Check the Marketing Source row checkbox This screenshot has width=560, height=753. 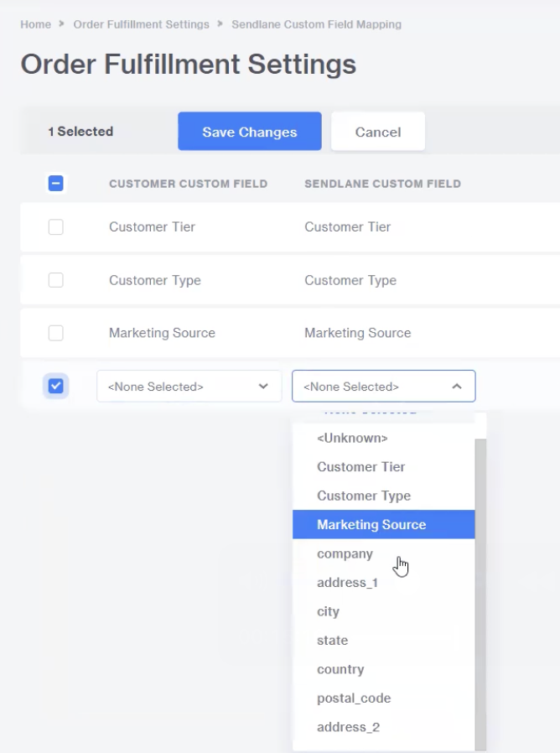55,333
